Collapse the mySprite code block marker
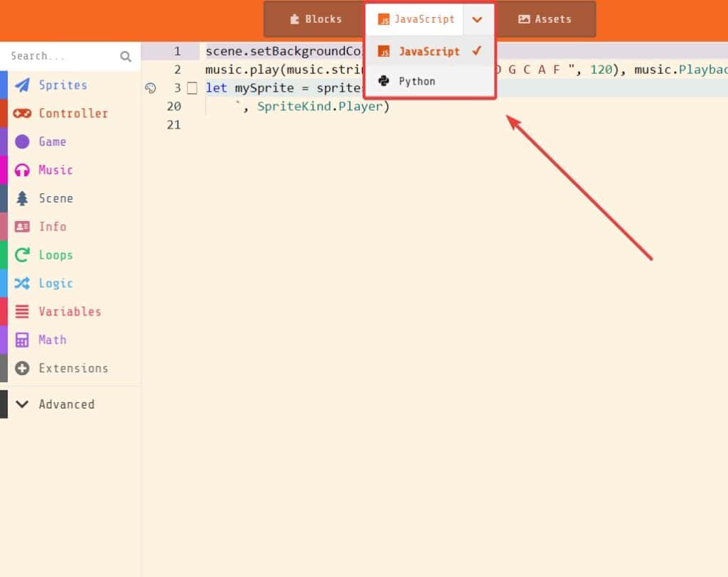This screenshot has width=728, height=577. [x=192, y=87]
